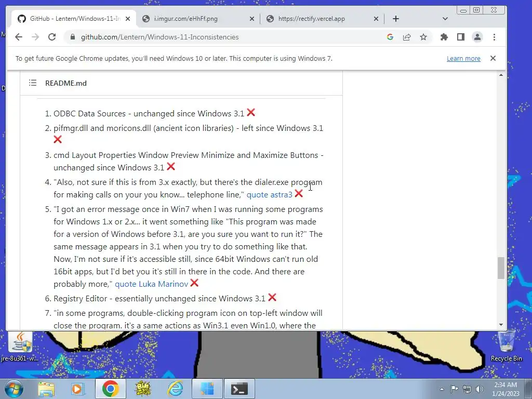Open the terminal app on the taskbar
The image size is (532, 399).
coord(240,389)
